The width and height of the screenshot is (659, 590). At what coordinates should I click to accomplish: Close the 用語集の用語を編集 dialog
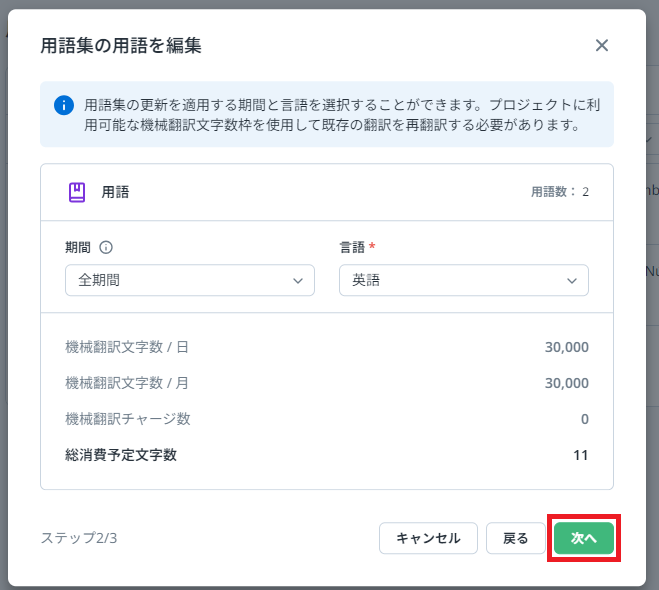click(601, 45)
